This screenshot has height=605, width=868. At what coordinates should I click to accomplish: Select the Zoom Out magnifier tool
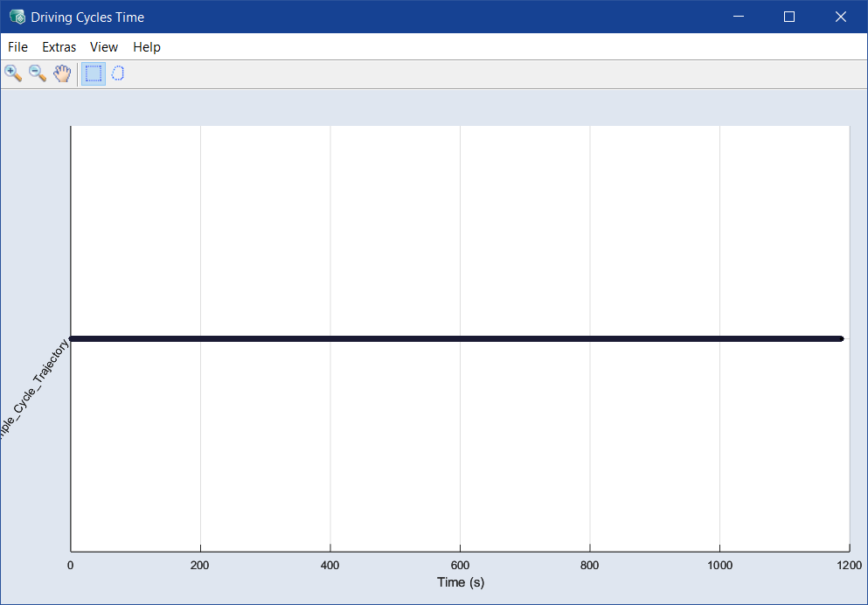(x=38, y=73)
